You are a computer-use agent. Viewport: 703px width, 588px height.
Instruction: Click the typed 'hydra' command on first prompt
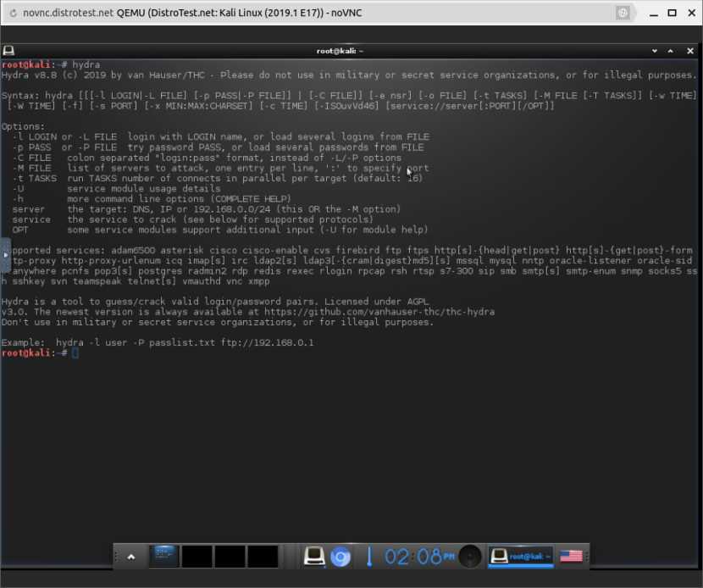coord(86,64)
